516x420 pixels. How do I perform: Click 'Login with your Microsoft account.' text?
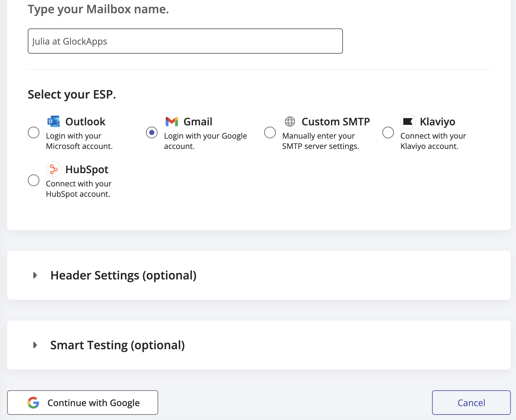79,141
